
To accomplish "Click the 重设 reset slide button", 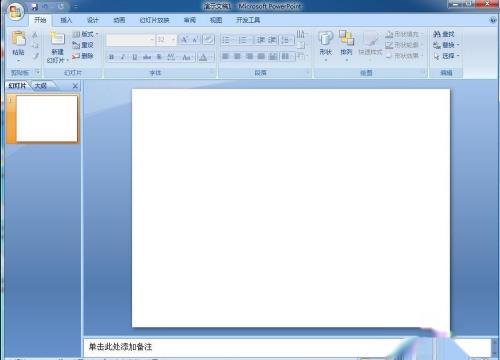I will click(83, 45).
